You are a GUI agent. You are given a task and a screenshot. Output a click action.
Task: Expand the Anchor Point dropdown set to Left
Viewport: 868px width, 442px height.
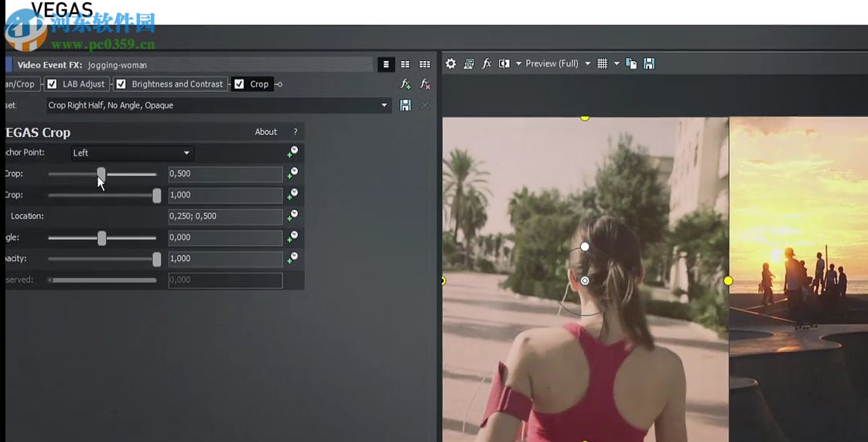(x=186, y=153)
